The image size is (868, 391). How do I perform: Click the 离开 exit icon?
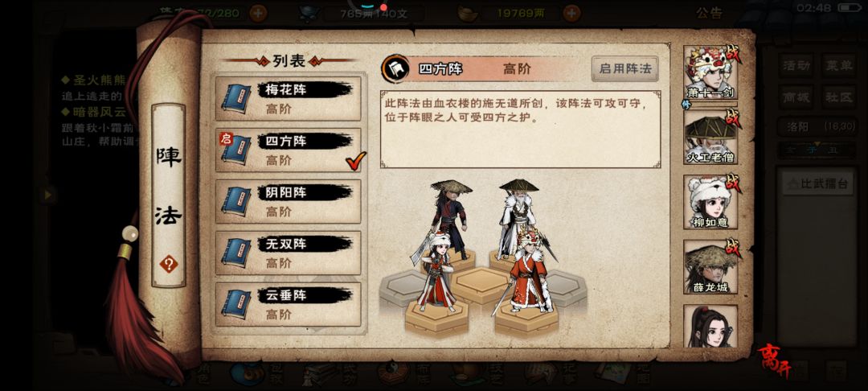click(x=775, y=360)
